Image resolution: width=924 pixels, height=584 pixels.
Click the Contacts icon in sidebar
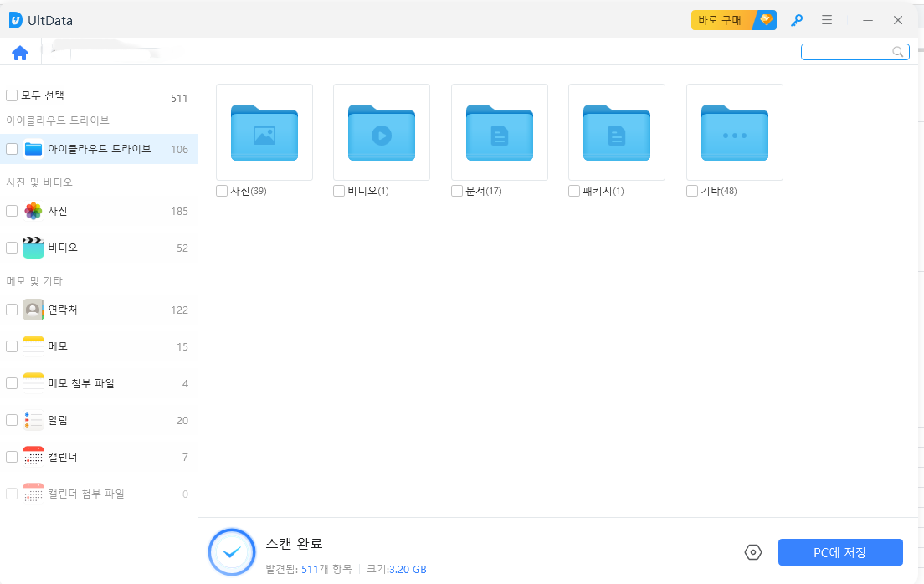pyautogui.click(x=33, y=310)
